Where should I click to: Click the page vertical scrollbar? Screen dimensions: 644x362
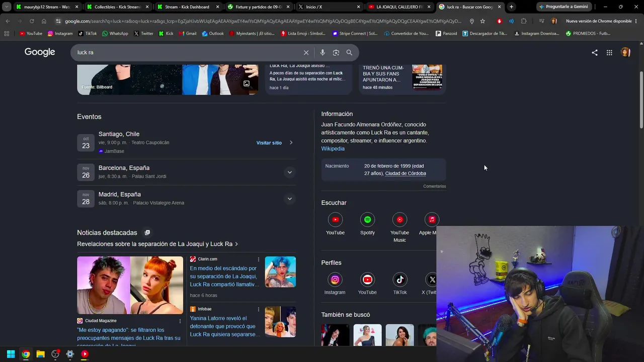click(641, 101)
